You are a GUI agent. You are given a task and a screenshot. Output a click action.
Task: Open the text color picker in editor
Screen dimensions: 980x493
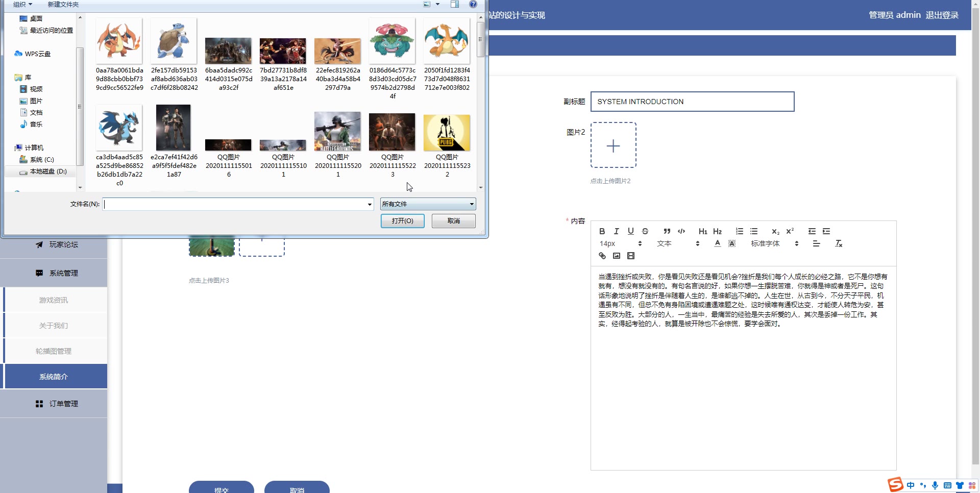(x=717, y=243)
